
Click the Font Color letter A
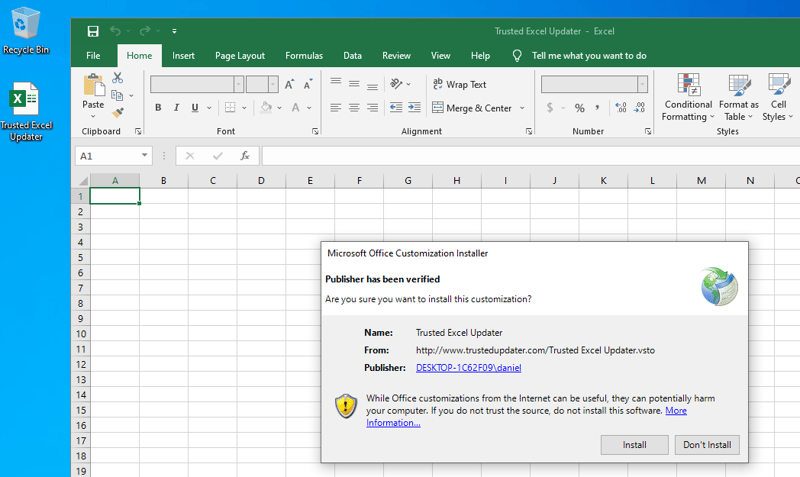(295, 108)
